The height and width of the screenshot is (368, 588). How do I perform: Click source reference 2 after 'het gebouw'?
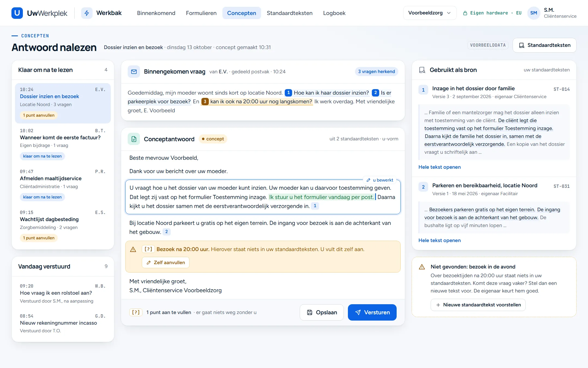(x=167, y=232)
